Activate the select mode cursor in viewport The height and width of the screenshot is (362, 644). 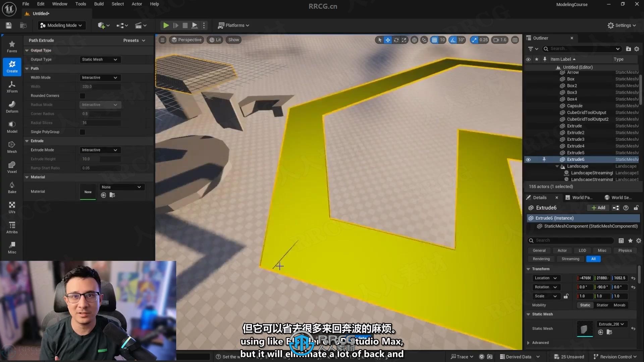click(380, 40)
